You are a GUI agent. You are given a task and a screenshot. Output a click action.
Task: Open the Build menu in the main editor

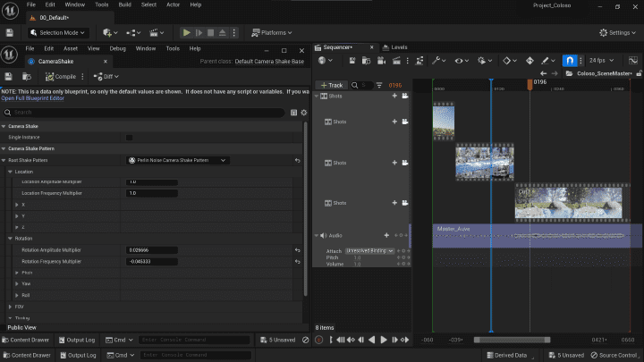click(124, 5)
